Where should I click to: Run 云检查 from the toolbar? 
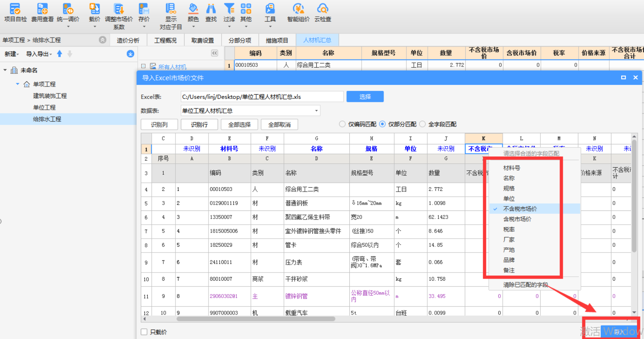point(323,12)
